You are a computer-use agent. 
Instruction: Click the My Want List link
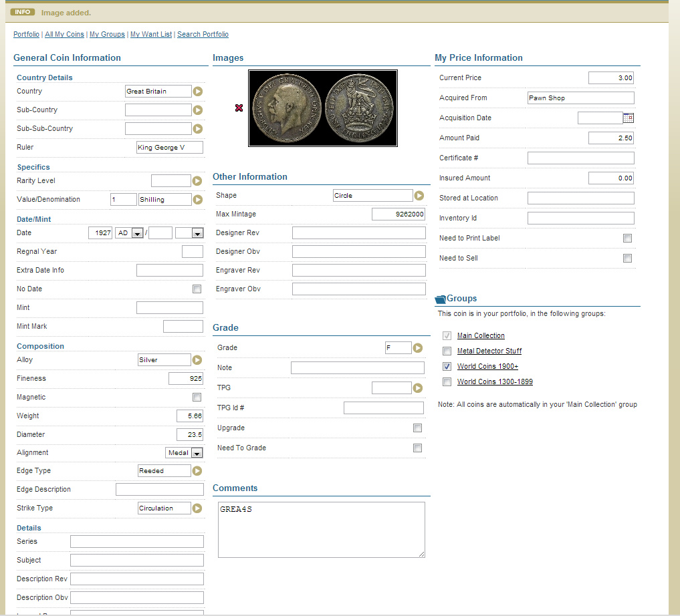point(150,34)
